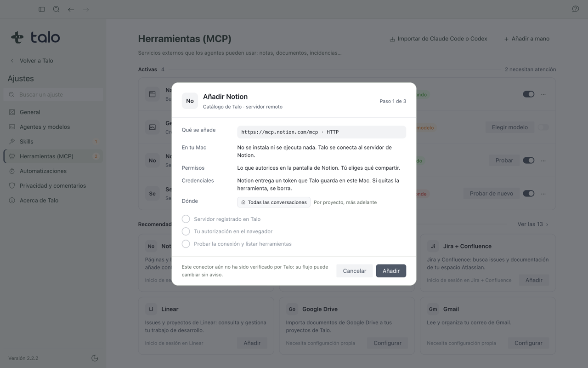The height and width of the screenshot is (368, 588).
Task: Open the feedback chat icon
Action: point(575,9)
